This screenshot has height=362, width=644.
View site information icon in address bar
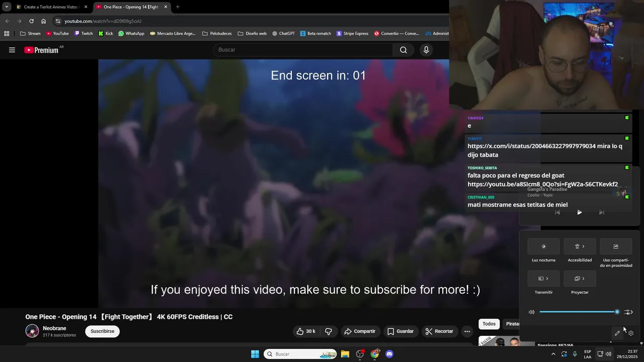pyautogui.click(x=58, y=21)
